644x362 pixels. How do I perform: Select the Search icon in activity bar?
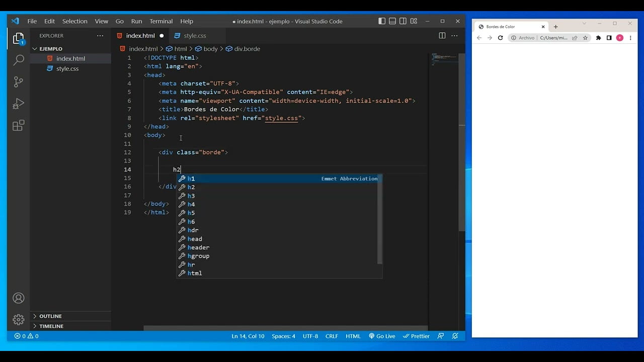point(19,59)
